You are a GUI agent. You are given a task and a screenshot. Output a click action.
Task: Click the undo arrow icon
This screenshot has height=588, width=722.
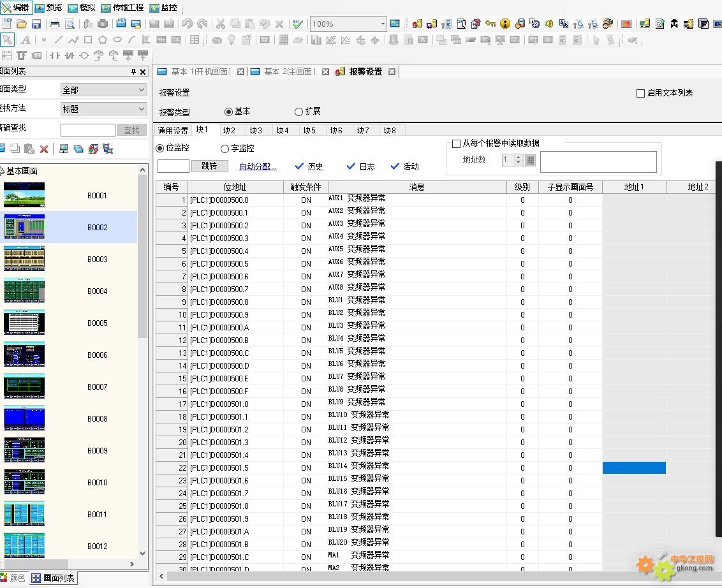[187, 24]
